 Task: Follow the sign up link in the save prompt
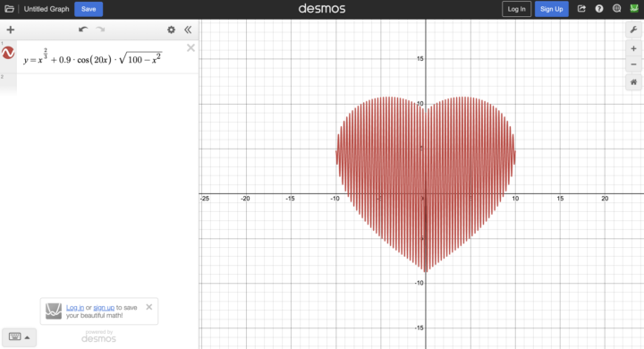(104, 308)
